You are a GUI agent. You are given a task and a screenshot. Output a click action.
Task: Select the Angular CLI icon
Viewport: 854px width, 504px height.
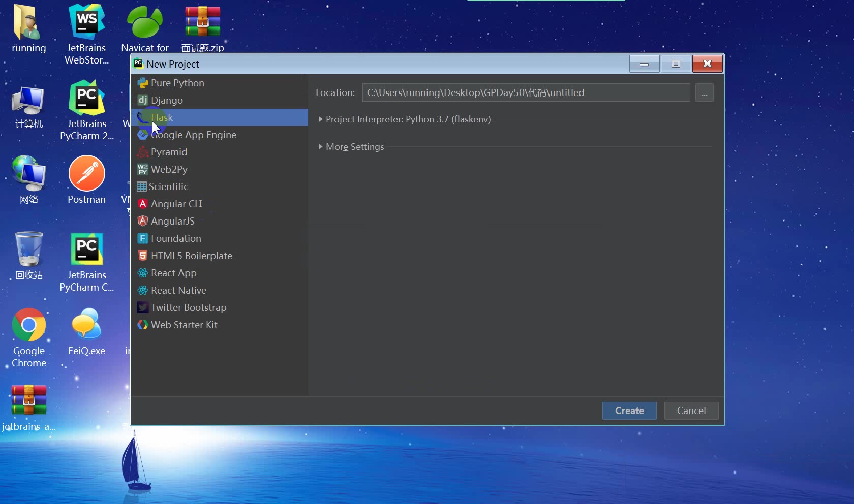point(143,204)
